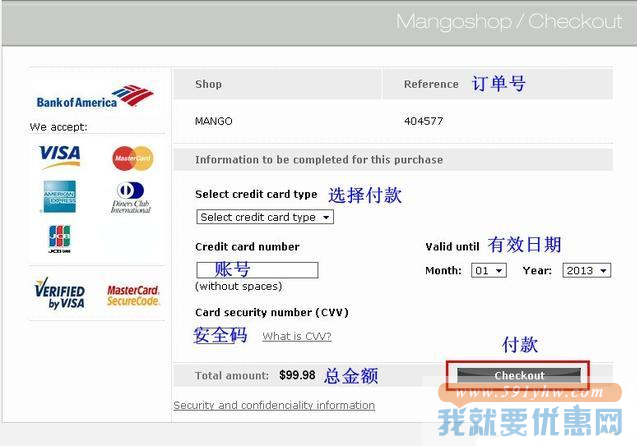The height and width of the screenshot is (446, 637).
Task: Click the Checkout button
Action: point(519,375)
